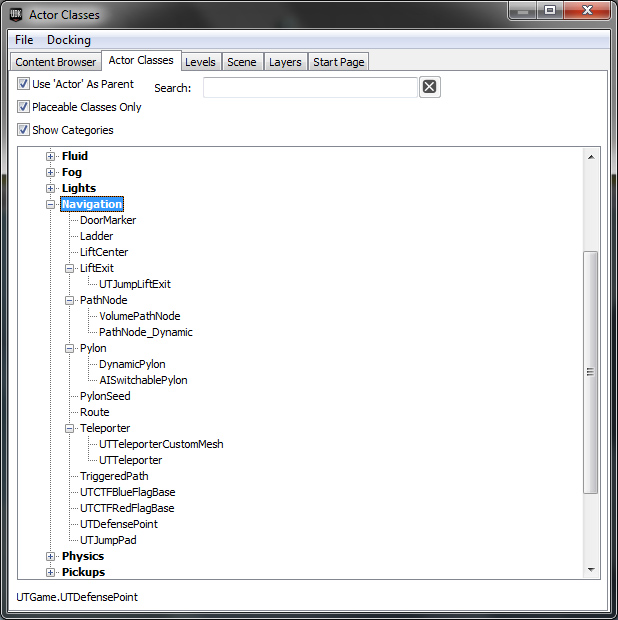Screen dimensions: 618x620
Task: Switch to the Content Browser tab
Action: [x=56, y=62]
